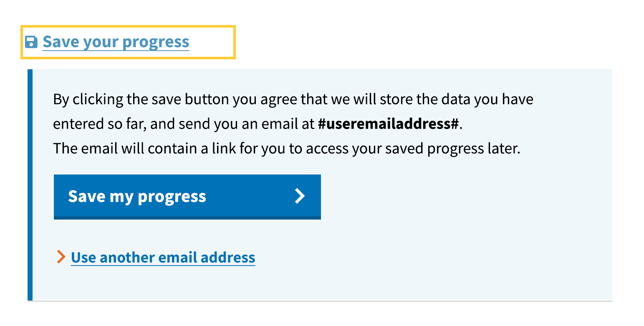Click white chevron arrow inside save button
Screen dimensions: 644x326
(300, 196)
